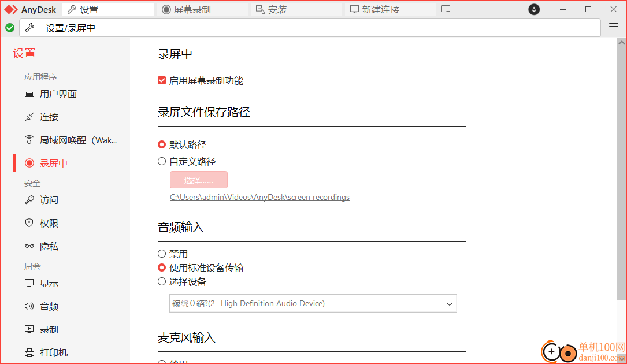
Task: Open the 连接 settings page
Action: [x=49, y=117]
